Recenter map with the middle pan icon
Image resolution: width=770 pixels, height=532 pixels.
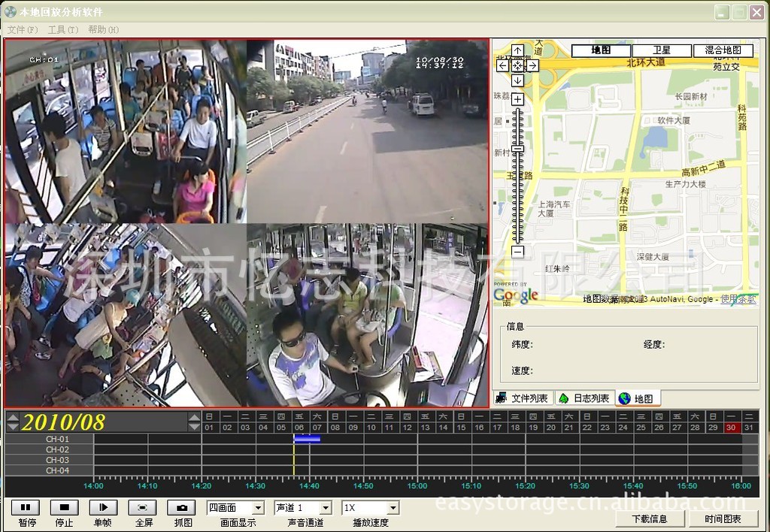[x=517, y=66]
